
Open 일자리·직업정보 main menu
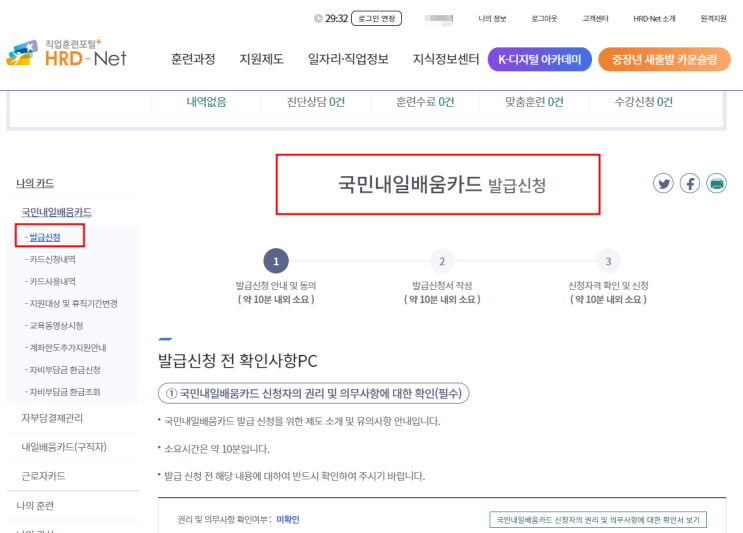348,59
